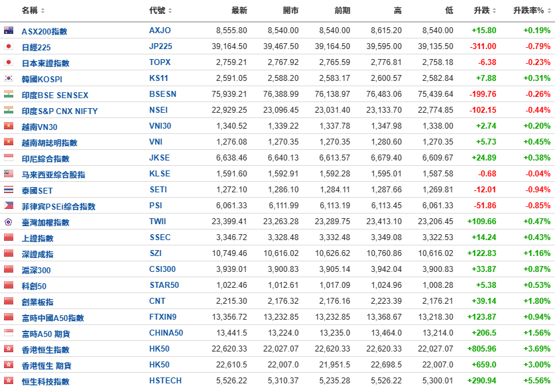Select the -0.94% change for 泰國SET
The image size is (555, 392).
[x=538, y=190]
